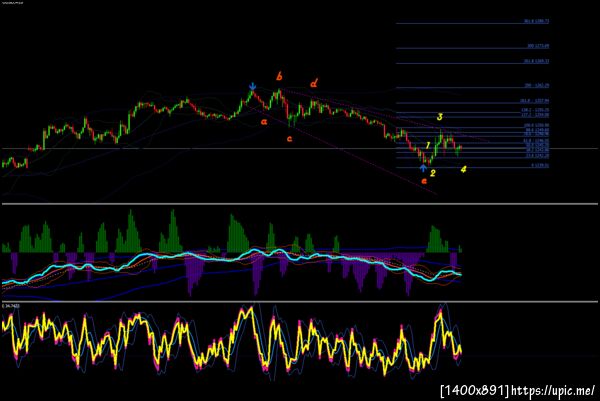Click the yellow wave number "1"
600x401 pixels.
428,145
